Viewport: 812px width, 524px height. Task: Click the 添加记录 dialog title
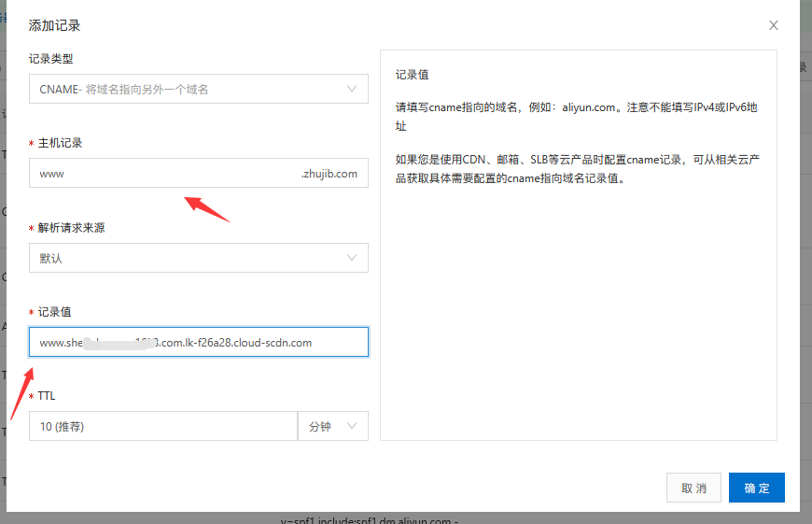pos(54,25)
